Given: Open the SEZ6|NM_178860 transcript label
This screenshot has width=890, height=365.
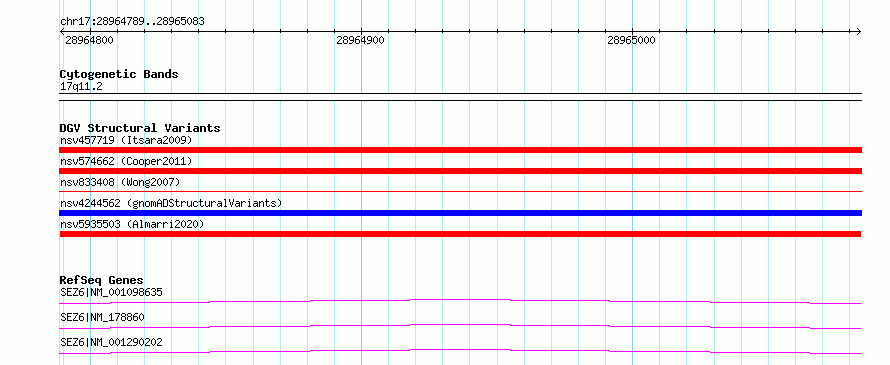Looking at the screenshot, I should point(102,317).
